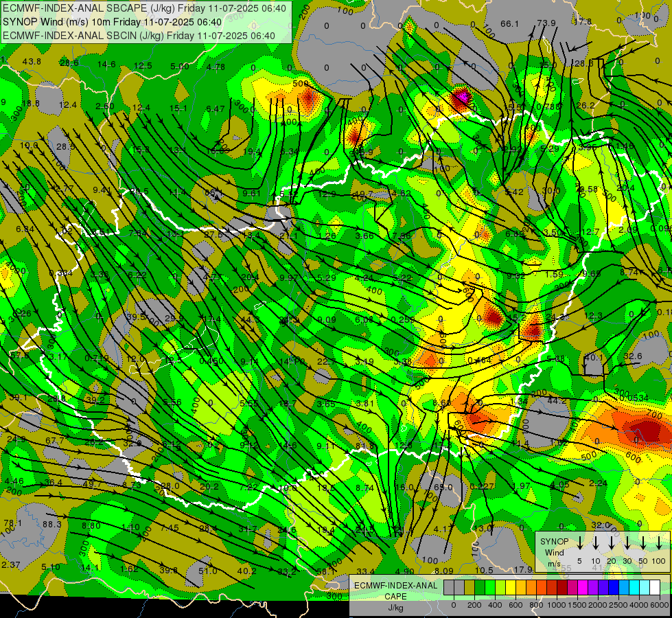This screenshot has width=672, height=618.
Task: Pick the white swatch at 6000 end
Action: point(654,588)
